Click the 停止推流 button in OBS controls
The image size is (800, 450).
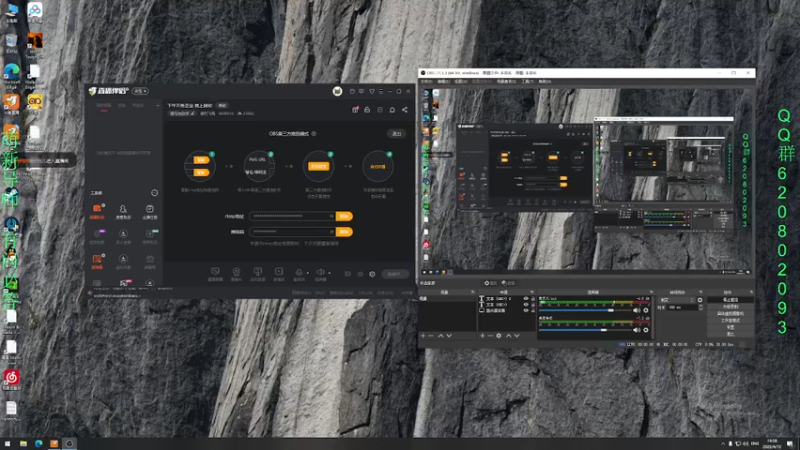coord(730,300)
